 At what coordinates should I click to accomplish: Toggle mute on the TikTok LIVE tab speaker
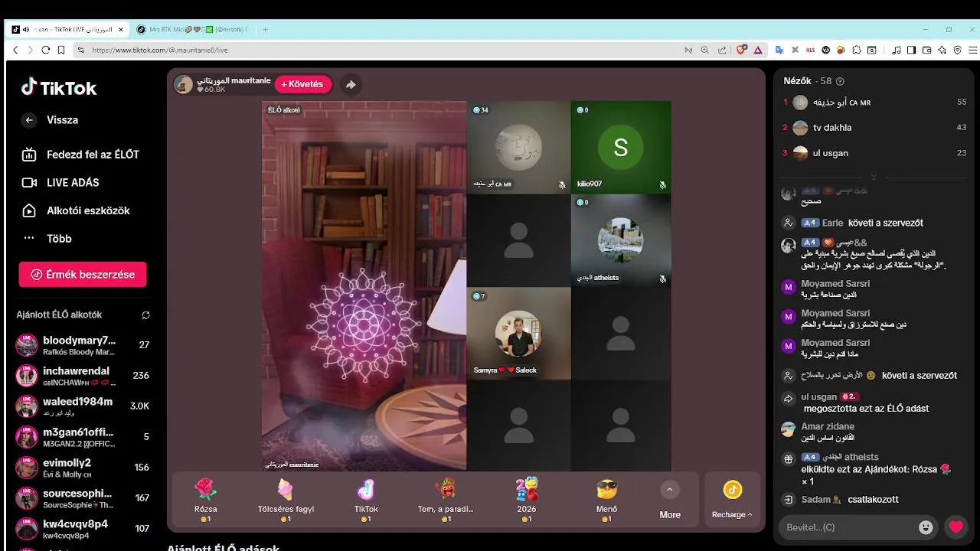(x=26, y=29)
